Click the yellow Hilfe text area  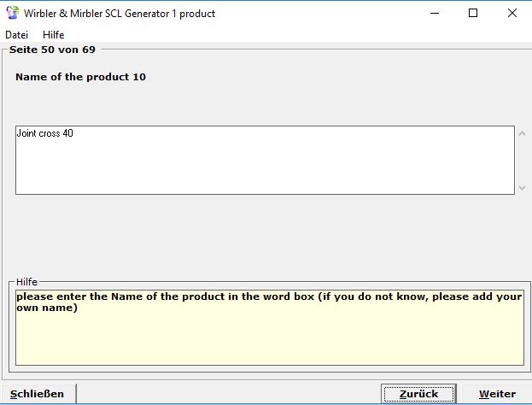[269, 337]
